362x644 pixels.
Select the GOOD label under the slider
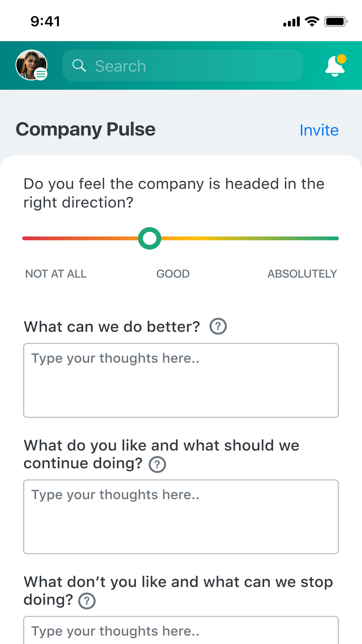pos(173,274)
